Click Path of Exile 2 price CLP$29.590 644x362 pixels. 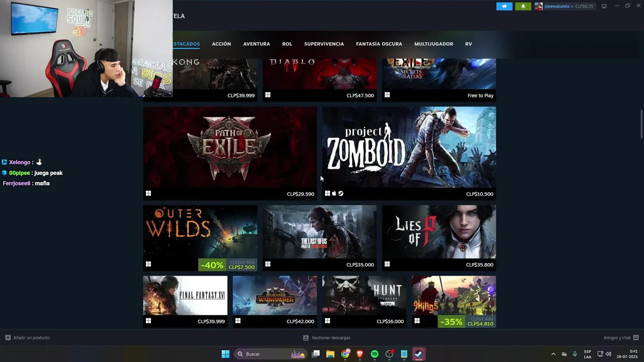(x=300, y=194)
